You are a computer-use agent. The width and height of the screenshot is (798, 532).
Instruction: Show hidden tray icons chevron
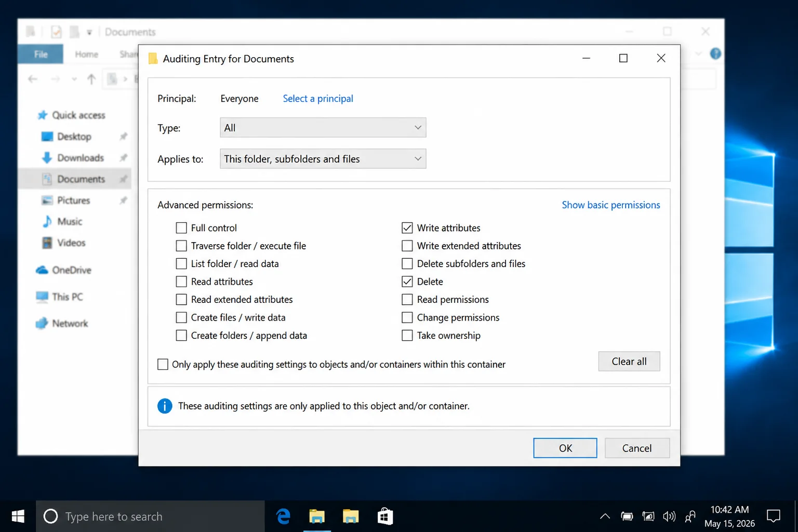605,516
